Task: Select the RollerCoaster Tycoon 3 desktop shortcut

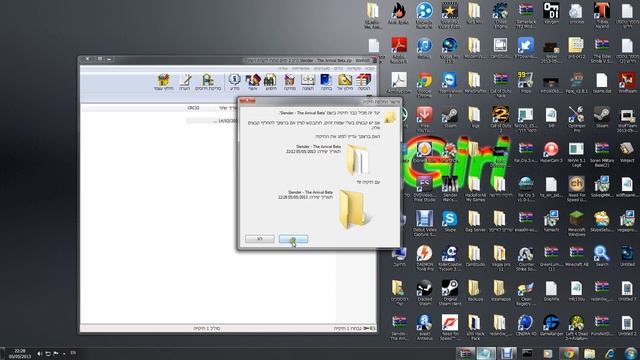Action: point(449,258)
